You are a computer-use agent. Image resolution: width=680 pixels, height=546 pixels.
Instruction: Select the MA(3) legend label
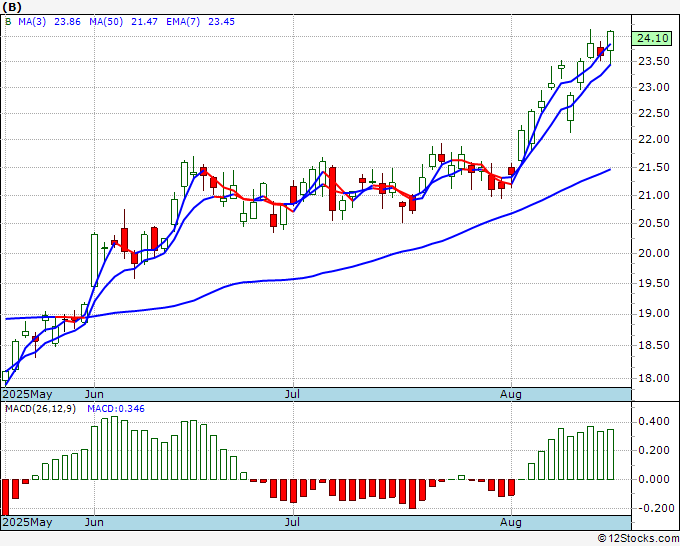coord(32,22)
